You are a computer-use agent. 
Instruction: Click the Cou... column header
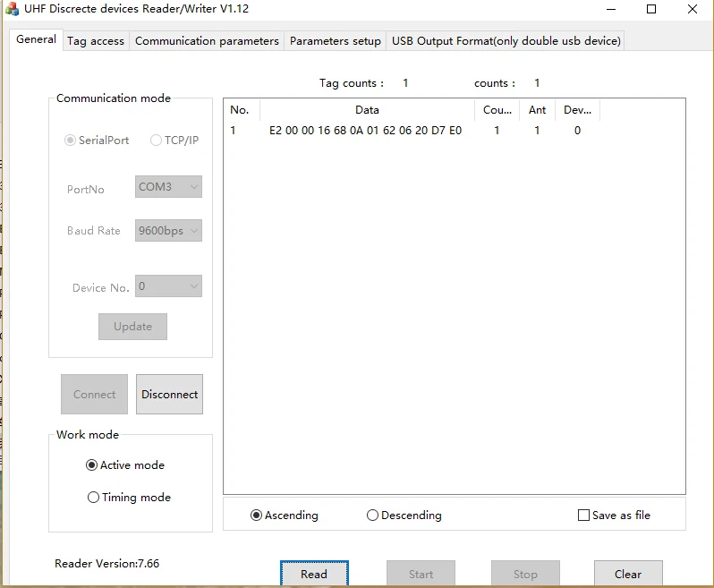(x=497, y=110)
